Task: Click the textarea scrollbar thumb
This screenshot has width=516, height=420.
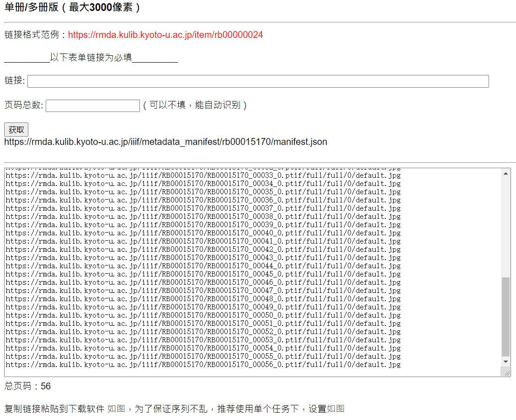Action: click(505, 316)
